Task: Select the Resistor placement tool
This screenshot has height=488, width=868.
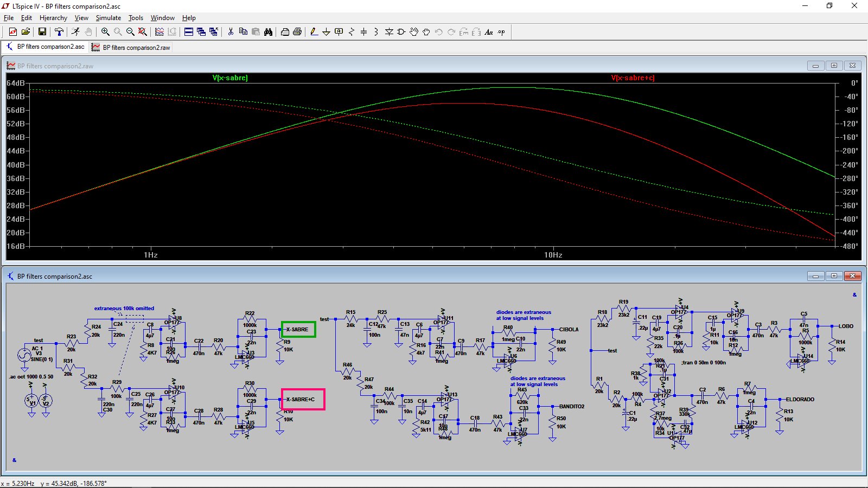Action: [x=351, y=32]
